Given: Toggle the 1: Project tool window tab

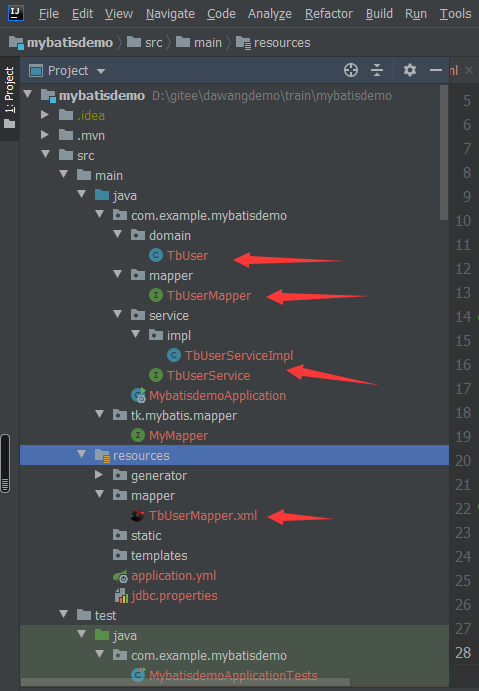Looking at the screenshot, I should tap(9, 98).
